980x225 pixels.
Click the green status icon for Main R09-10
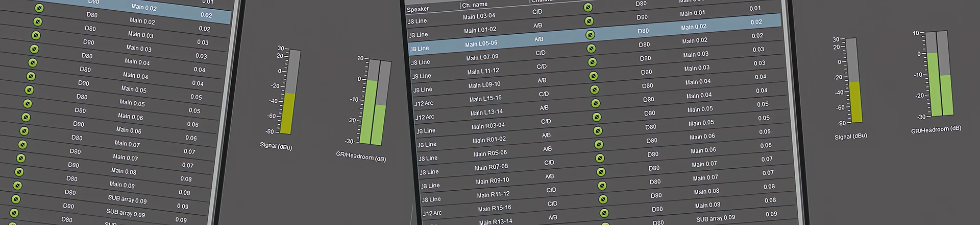601,172
